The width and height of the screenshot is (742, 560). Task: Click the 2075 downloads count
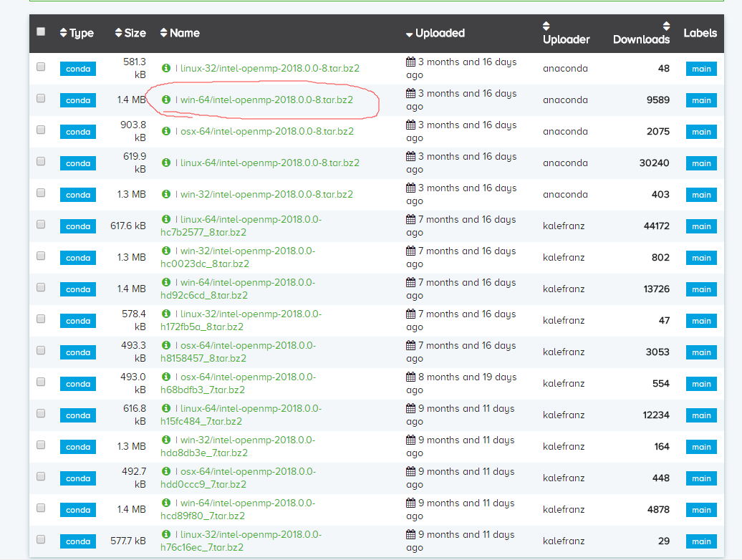657,131
